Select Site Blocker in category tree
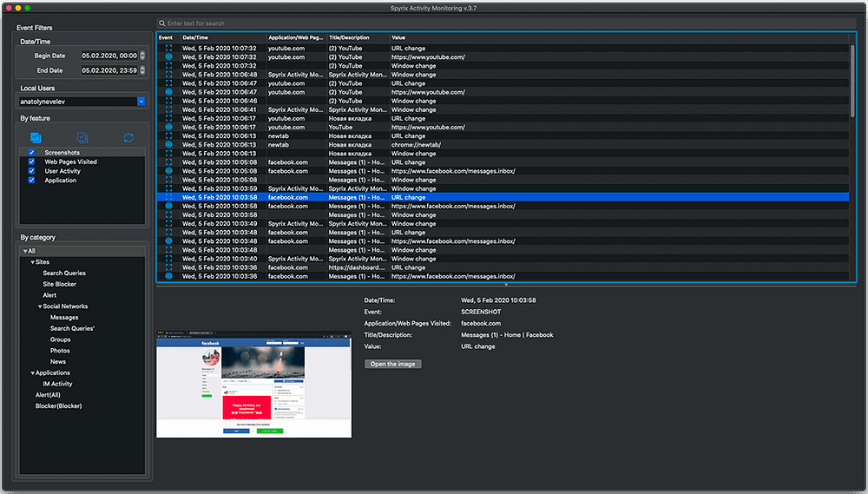The width and height of the screenshot is (868, 494). click(60, 284)
